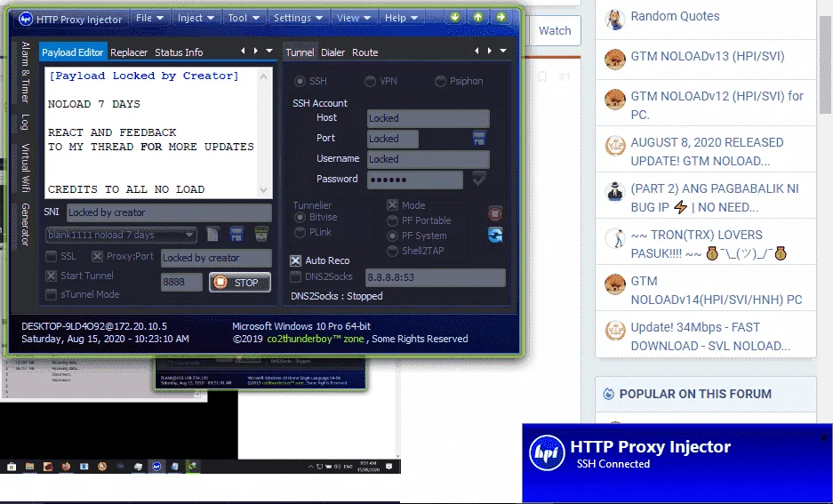Open right panel tab list dropdown arrow
This screenshot has height=504, width=833.
tap(503, 51)
